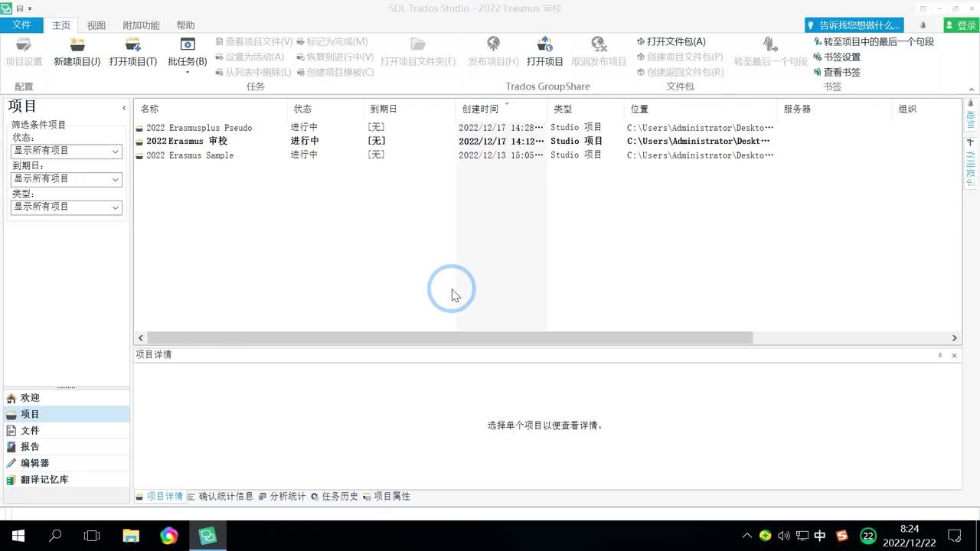Viewport: 980px width, 551px height.
Task: Click the notifications bell icon
Action: (x=923, y=25)
